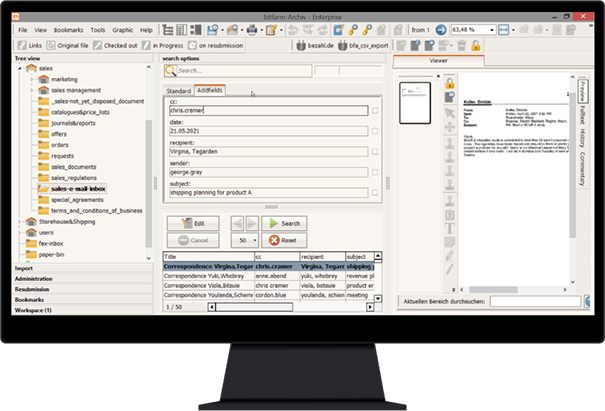Image resolution: width=605 pixels, height=411 pixels.
Task: Expand the users tree node
Action: [x=20, y=233]
